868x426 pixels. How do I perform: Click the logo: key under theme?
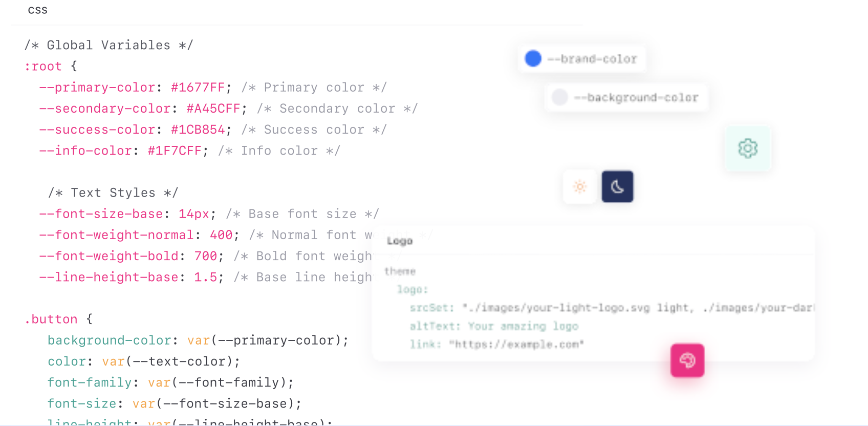coord(412,290)
